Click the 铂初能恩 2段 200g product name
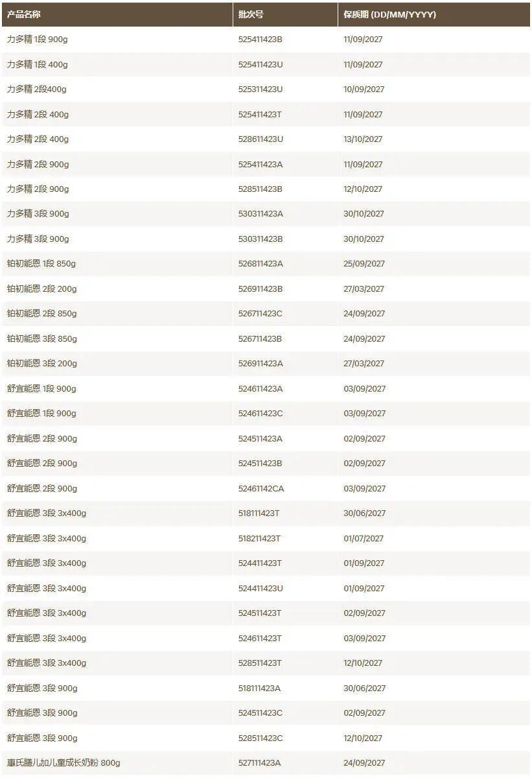The height and width of the screenshot is (778, 532). (x=41, y=289)
